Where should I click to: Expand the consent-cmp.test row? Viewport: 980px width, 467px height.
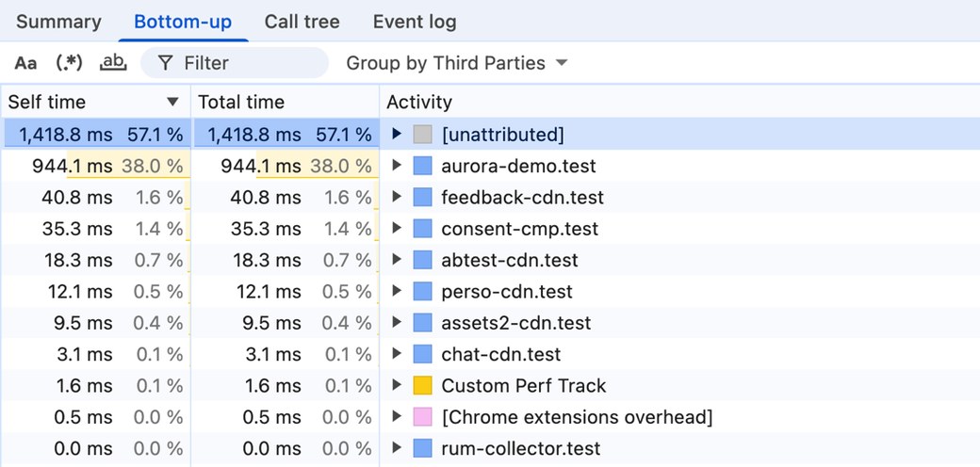397,228
